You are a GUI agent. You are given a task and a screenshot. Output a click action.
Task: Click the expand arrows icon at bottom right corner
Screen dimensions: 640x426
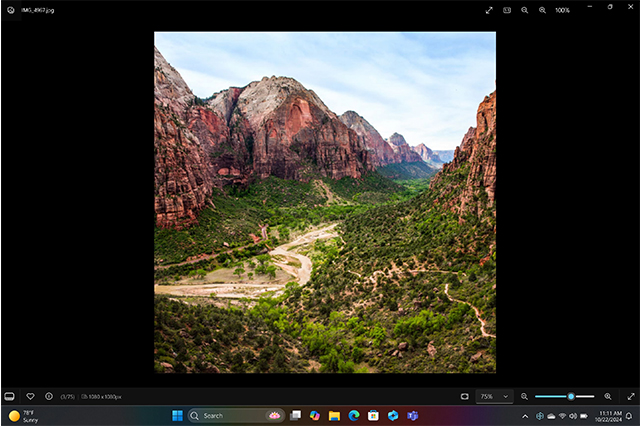pyautogui.click(x=631, y=396)
